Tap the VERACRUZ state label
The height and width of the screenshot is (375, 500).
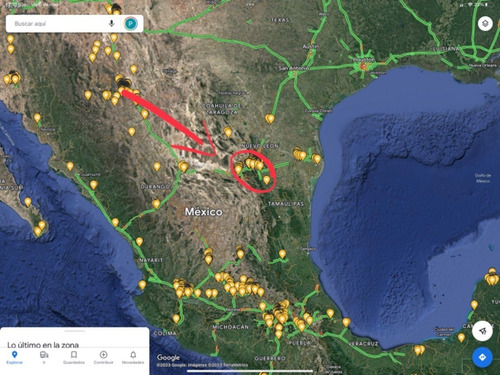(364, 343)
